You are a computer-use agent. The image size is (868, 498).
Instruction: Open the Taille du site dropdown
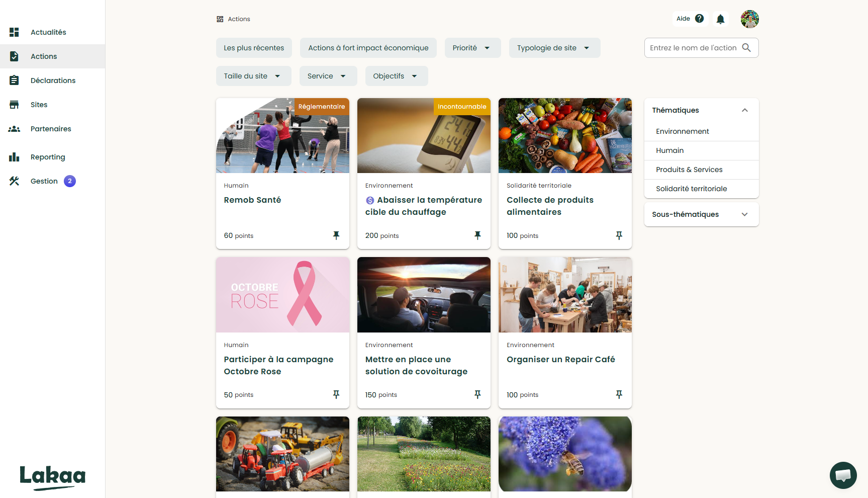(x=254, y=76)
